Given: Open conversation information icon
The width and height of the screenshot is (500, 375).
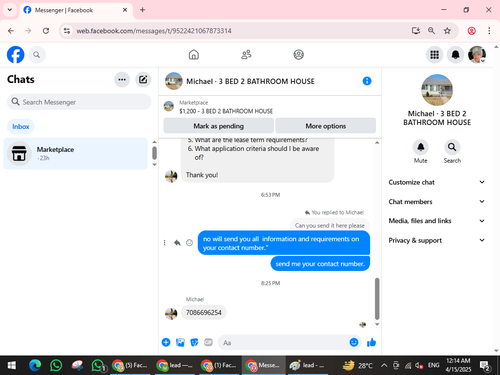Looking at the screenshot, I should click(x=367, y=81).
